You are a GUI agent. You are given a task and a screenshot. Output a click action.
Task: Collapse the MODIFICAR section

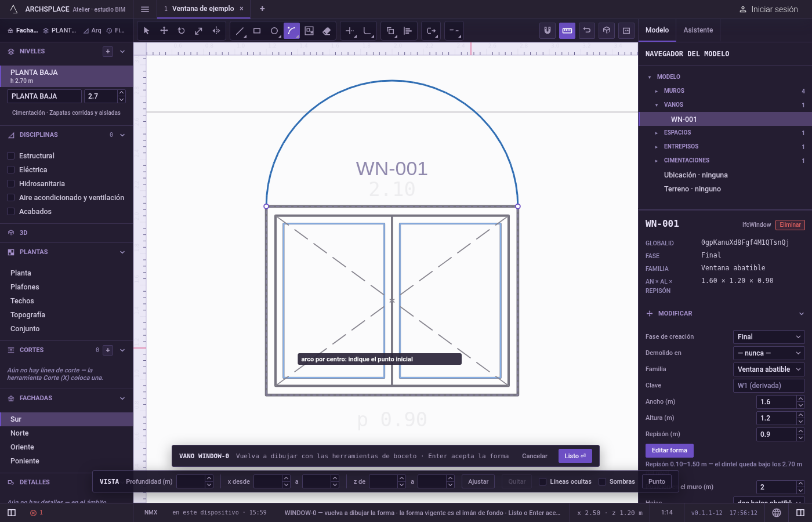click(x=802, y=314)
